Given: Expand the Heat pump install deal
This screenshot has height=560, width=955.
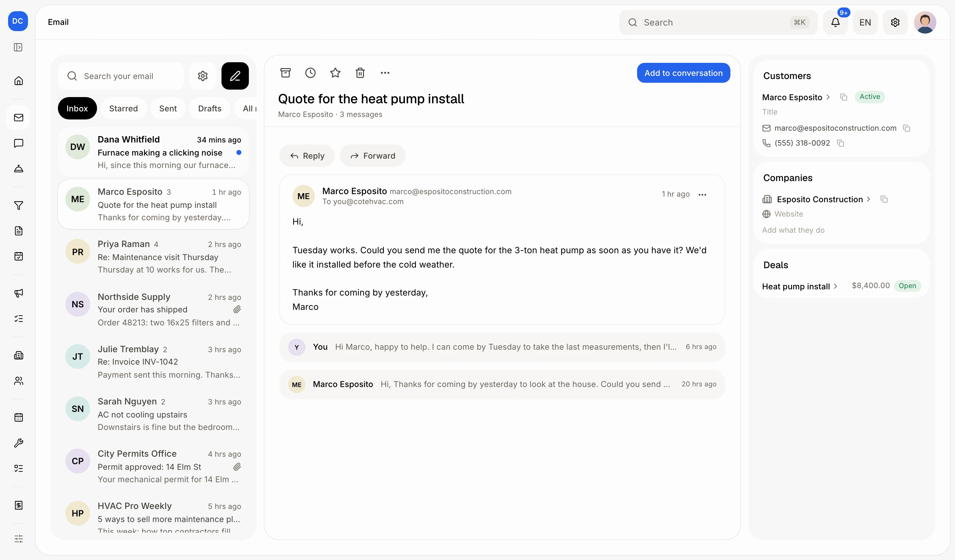Looking at the screenshot, I should pyautogui.click(x=800, y=287).
